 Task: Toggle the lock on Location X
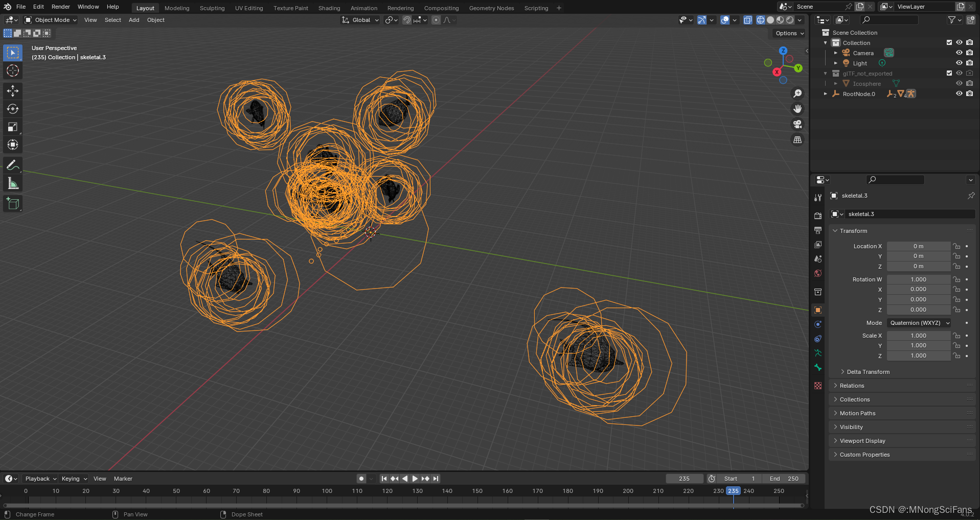click(x=956, y=246)
